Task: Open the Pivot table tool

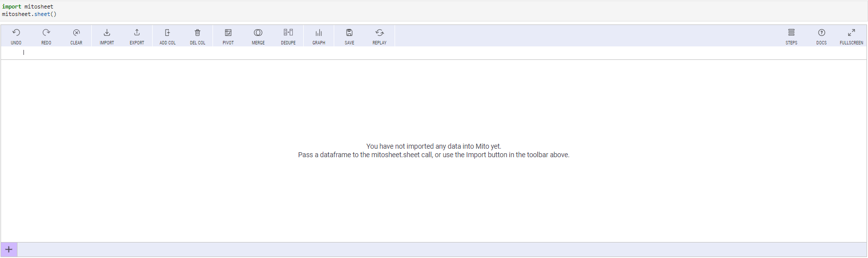Action: [228, 36]
